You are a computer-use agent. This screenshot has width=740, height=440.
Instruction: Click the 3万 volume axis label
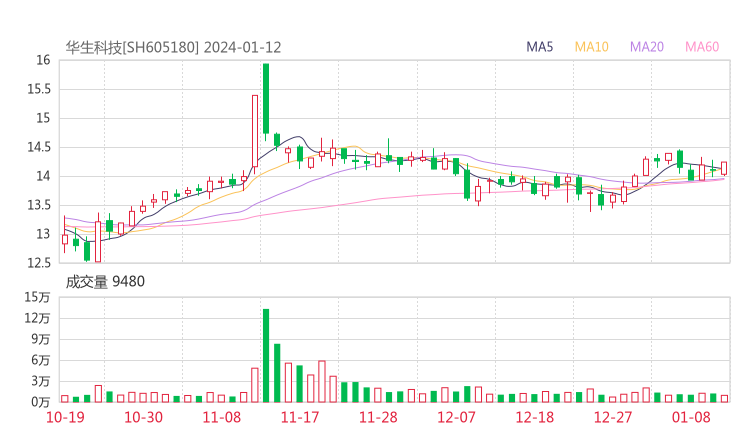[41, 381]
